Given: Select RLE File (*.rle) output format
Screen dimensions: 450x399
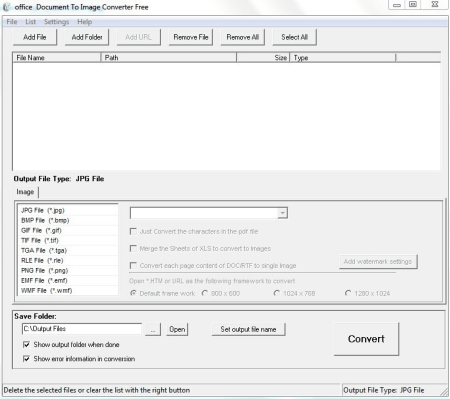Looking at the screenshot, I should pyautogui.click(x=68, y=260).
